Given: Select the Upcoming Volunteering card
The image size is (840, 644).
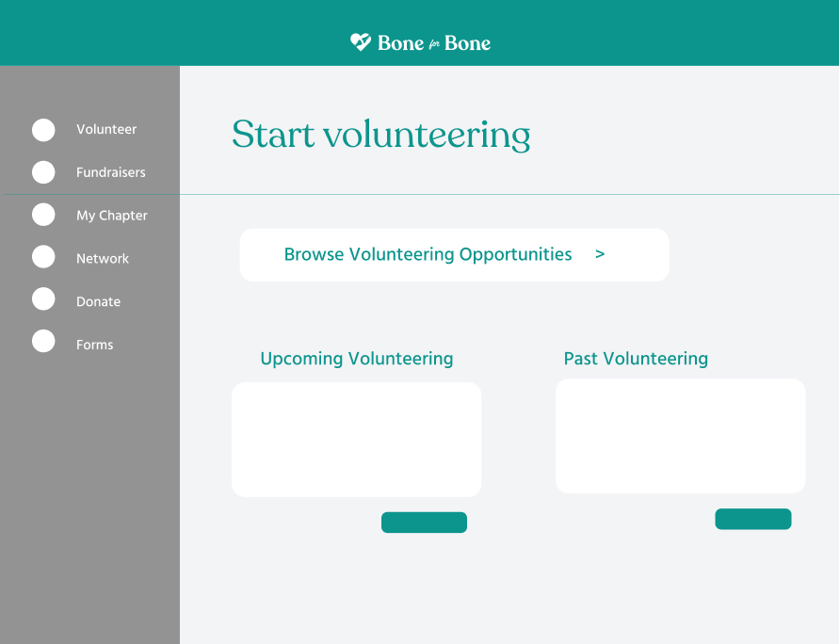Looking at the screenshot, I should pyautogui.click(x=356, y=440).
